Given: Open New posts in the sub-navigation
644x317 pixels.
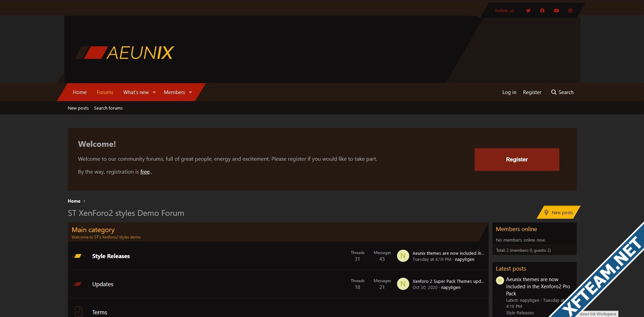Looking at the screenshot, I should (78, 108).
